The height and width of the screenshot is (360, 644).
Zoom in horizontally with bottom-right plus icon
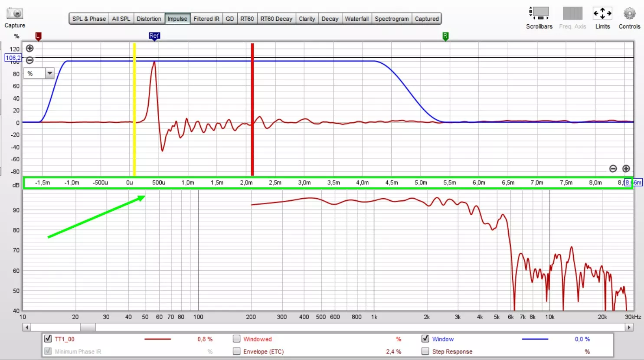[626, 169]
